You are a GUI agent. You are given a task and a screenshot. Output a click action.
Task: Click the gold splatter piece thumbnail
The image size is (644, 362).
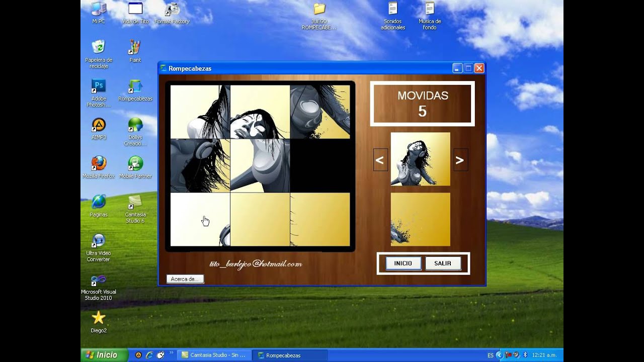421,219
